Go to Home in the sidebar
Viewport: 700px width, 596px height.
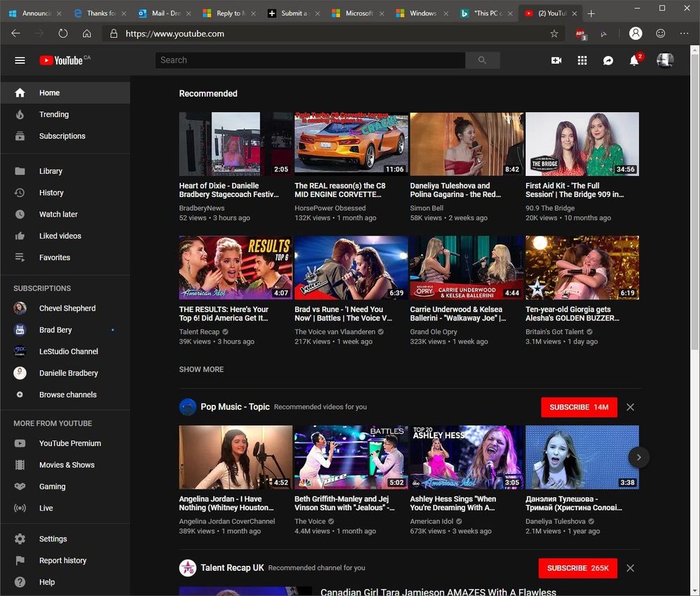tap(65, 93)
